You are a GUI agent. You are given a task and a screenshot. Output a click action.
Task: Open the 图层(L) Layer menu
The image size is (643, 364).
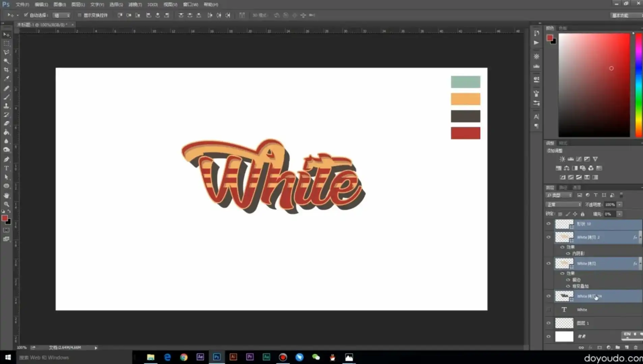[x=78, y=4]
